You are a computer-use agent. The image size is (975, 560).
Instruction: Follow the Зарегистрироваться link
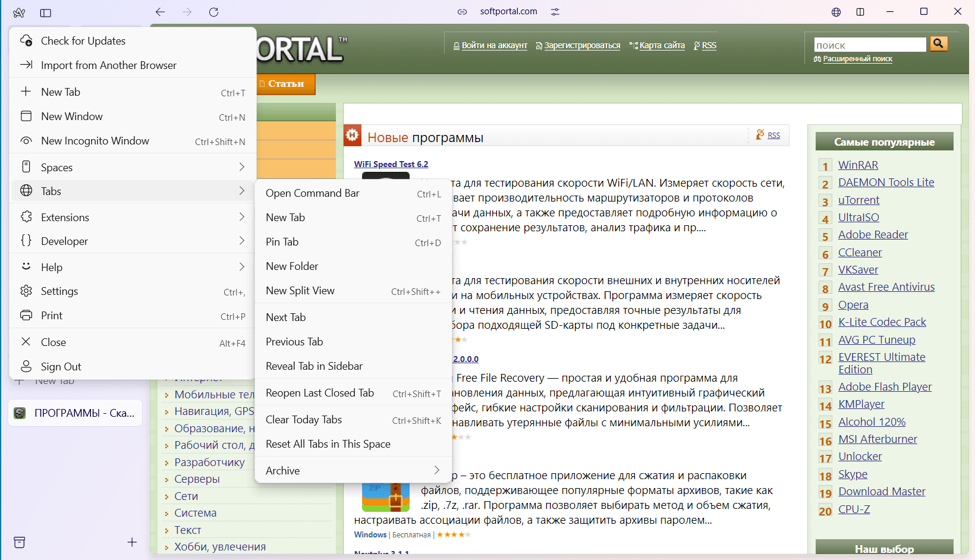point(582,45)
